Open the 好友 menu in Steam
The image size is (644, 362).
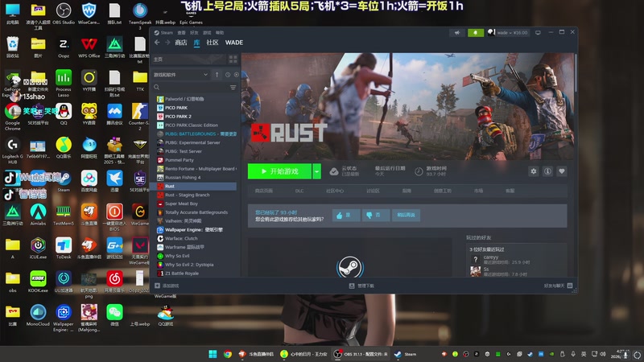point(194,32)
